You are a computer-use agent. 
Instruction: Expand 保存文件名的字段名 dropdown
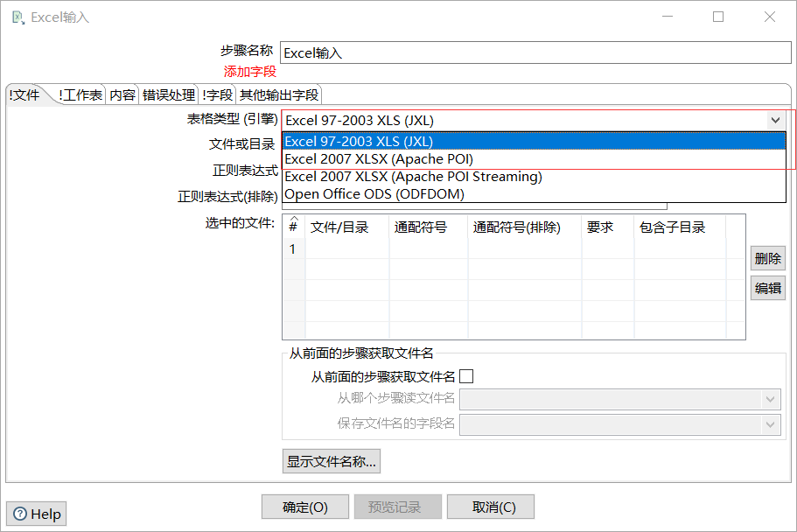(x=770, y=424)
